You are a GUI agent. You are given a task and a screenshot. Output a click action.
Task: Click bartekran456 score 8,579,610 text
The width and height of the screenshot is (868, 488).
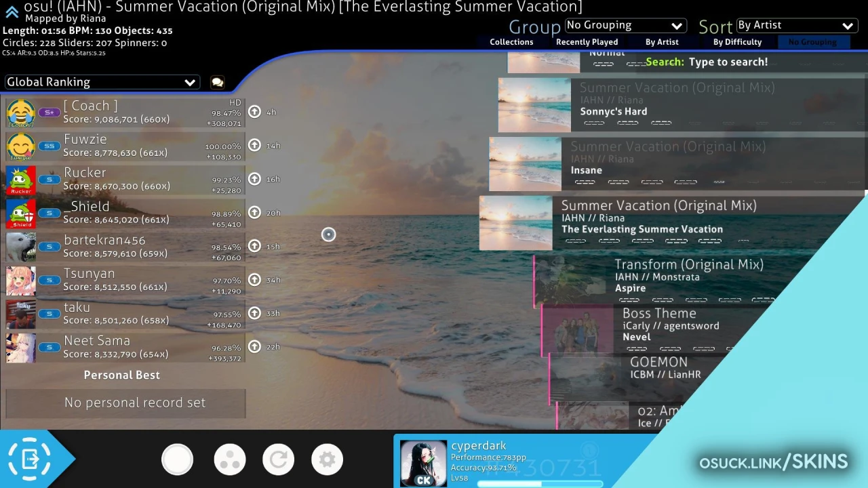click(x=115, y=253)
